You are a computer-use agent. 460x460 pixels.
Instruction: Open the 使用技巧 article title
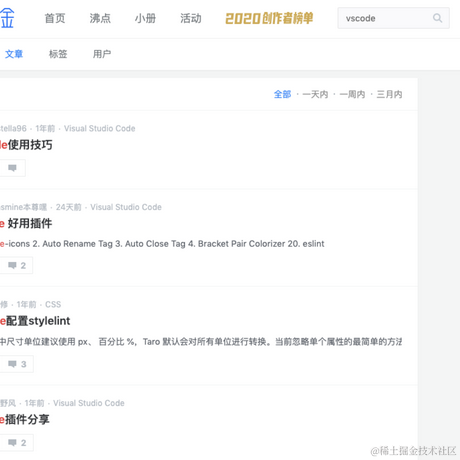[26, 145]
